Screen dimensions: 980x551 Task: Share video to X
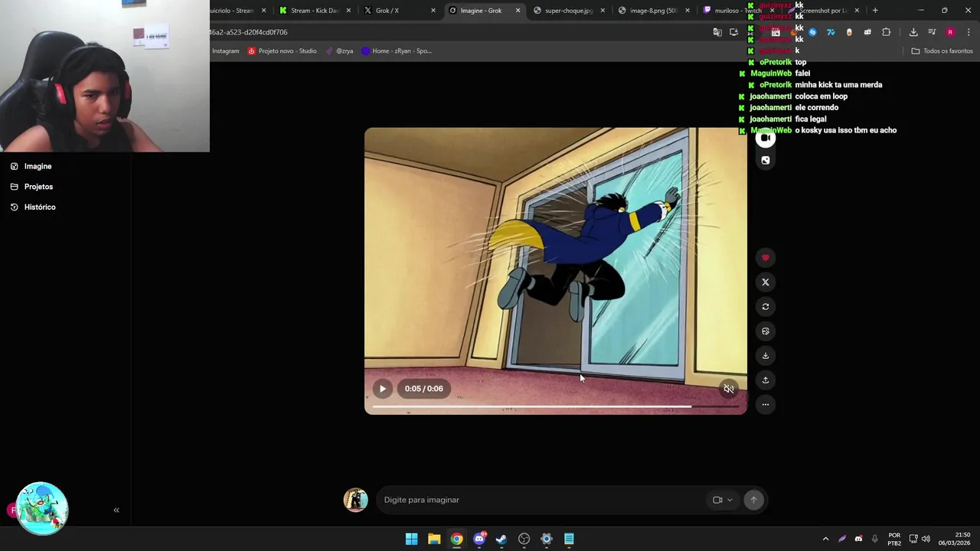[765, 282]
